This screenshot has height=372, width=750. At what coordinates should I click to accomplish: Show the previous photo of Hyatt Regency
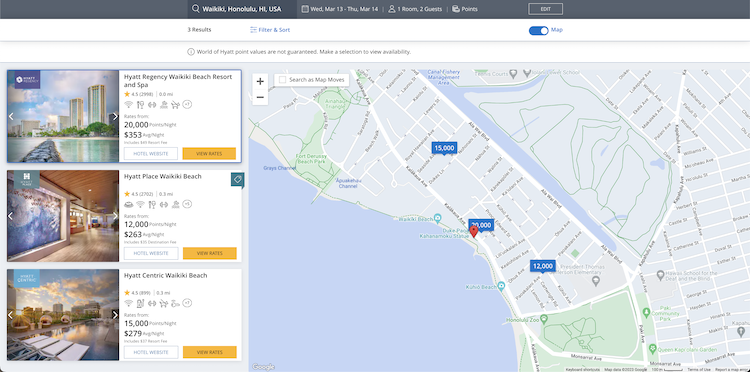(11, 116)
